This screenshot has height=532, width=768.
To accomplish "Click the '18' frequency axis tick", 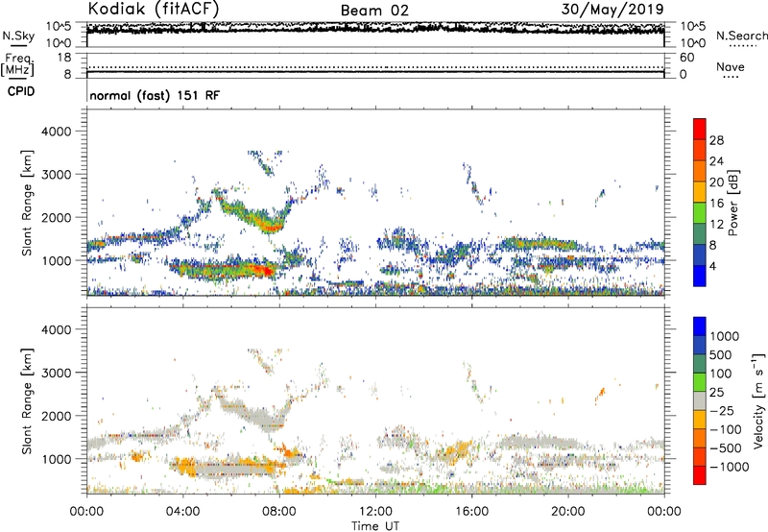I will (64, 58).
